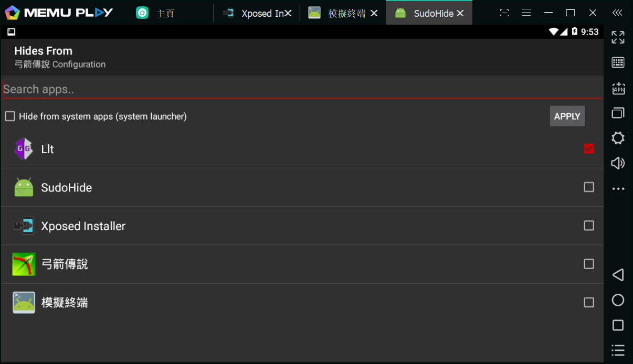Open MEmu settings gear icon
Screen dimensions: 633x364
[618, 138]
